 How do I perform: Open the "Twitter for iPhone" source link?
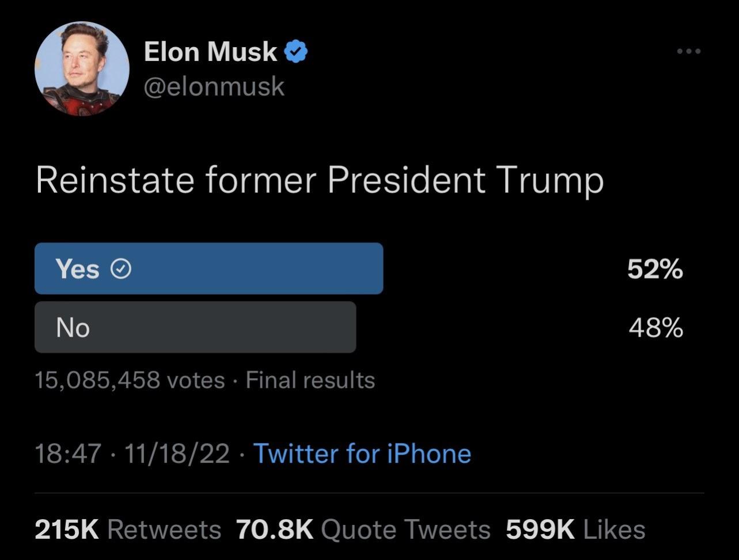362,454
